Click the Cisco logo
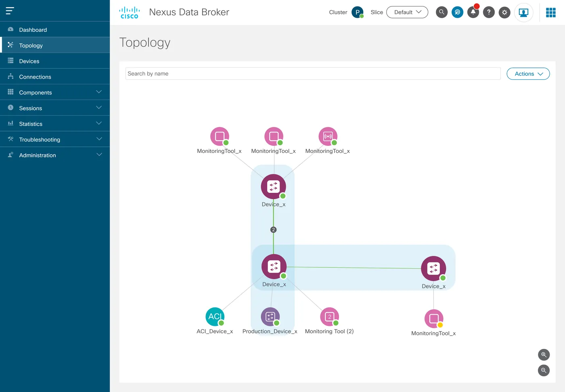The image size is (565, 392). pyautogui.click(x=130, y=13)
